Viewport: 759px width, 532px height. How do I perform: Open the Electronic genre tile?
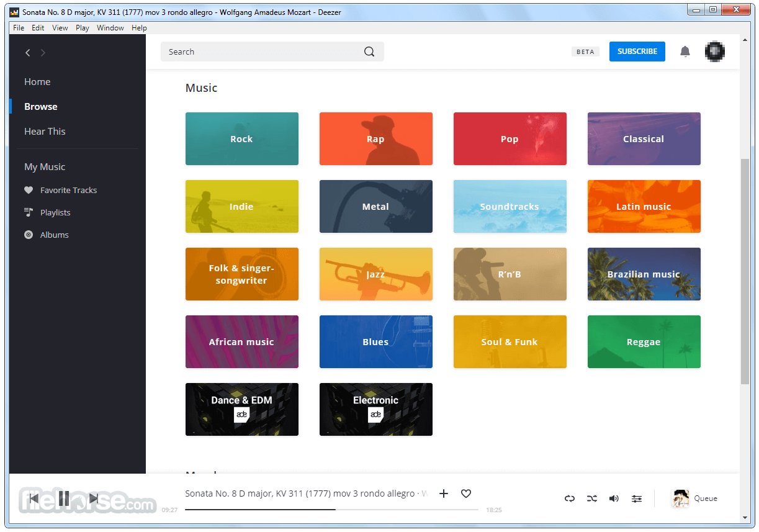click(376, 409)
